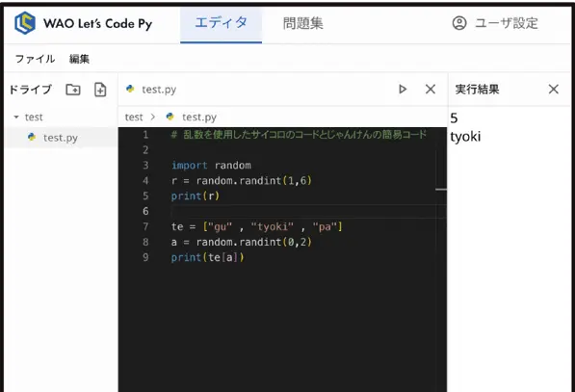Click the tyoki output in results
Viewport: 575px width, 392px height.
point(465,137)
